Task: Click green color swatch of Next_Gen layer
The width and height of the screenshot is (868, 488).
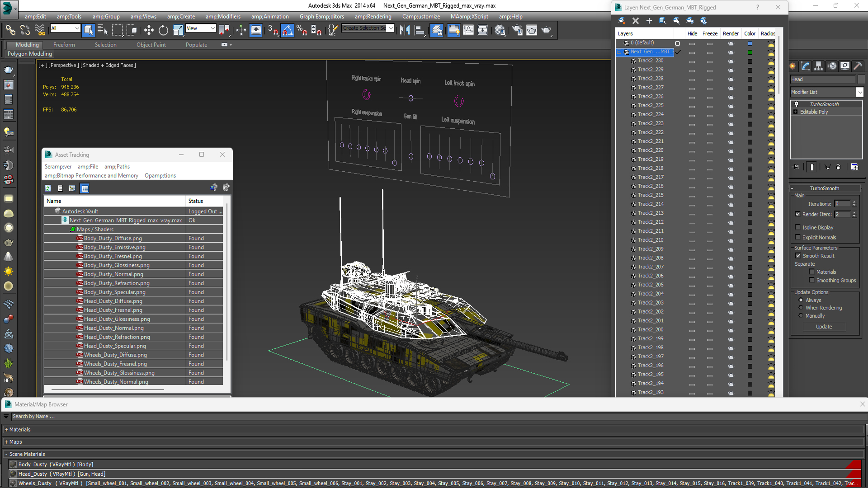Action: coord(750,52)
